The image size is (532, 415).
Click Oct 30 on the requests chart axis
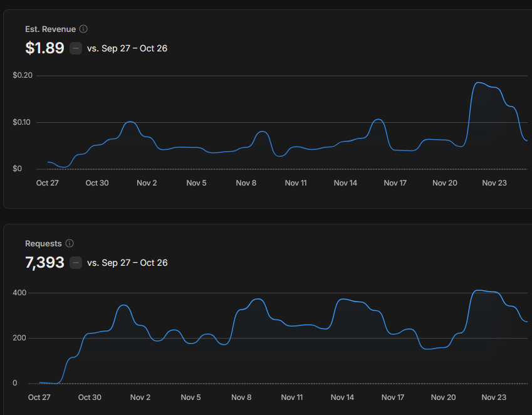coord(90,397)
